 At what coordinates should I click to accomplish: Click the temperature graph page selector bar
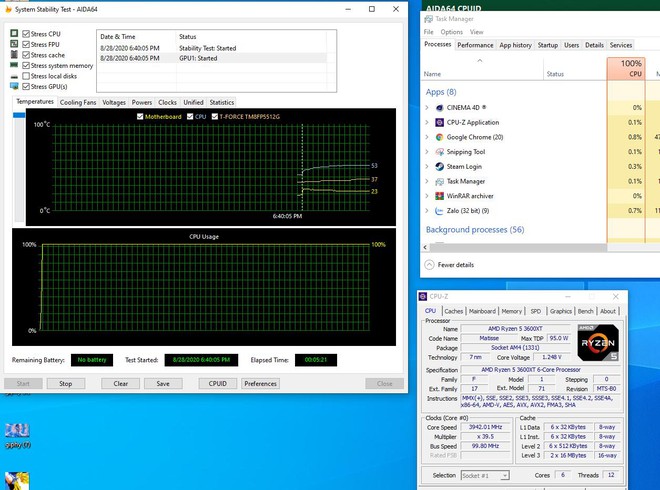[19, 166]
